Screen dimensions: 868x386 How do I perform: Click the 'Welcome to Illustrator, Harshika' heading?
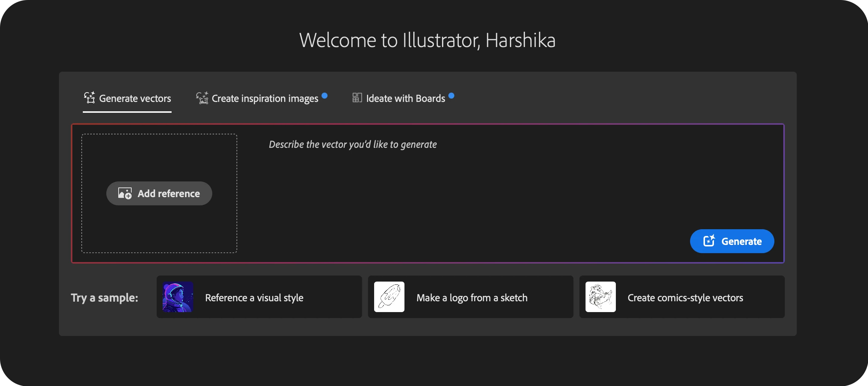point(427,40)
